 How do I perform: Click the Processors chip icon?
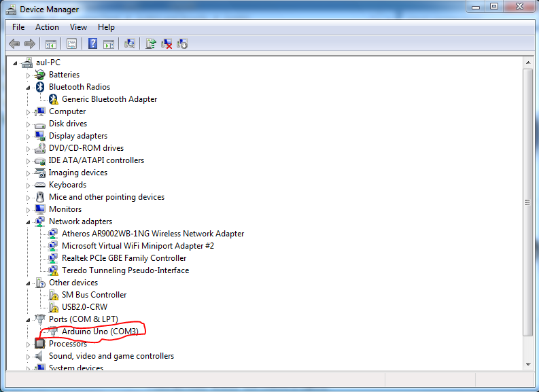(40, 344)
